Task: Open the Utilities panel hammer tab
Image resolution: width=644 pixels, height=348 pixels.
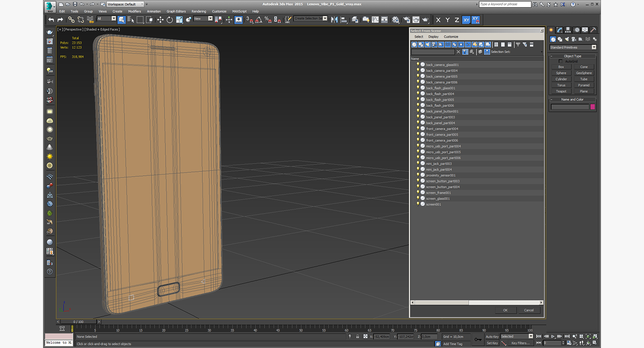Action: coord(593,30)
